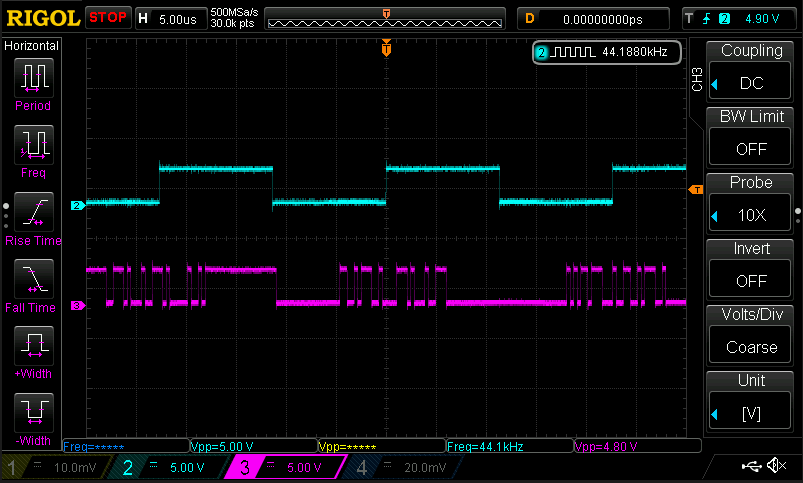Click the trigger source channel 2 badge
Viewport: 803px width, 483px height.
pyautogui.click(x=724, y=19)
